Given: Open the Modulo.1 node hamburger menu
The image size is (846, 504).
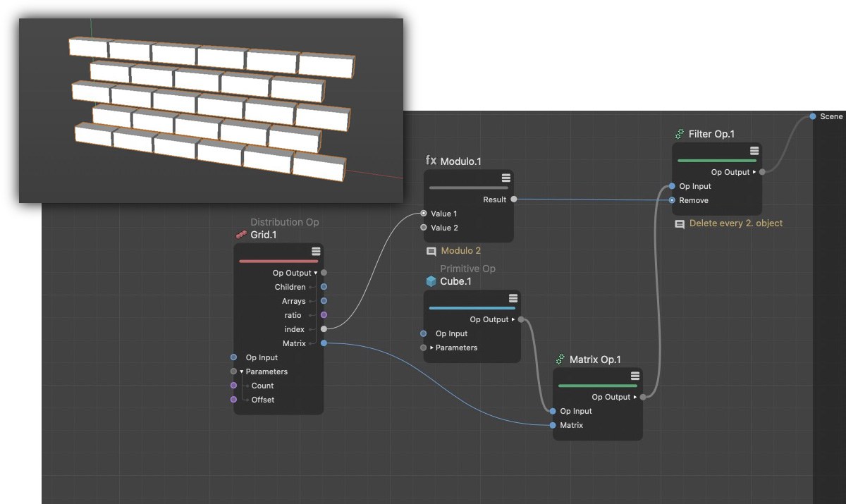Looking at the screenshot, I should pos(505,178).
